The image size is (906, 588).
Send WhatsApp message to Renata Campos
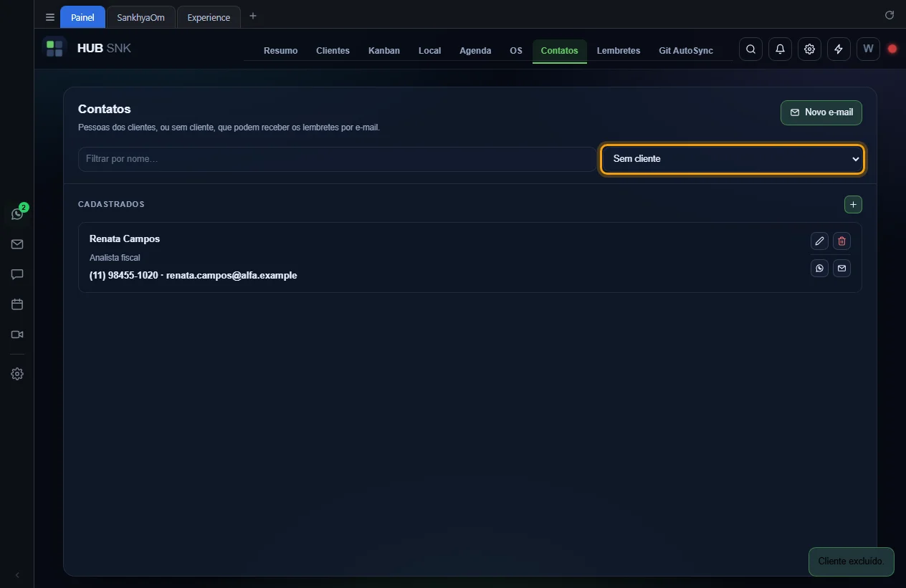click(x=819, y=268)
